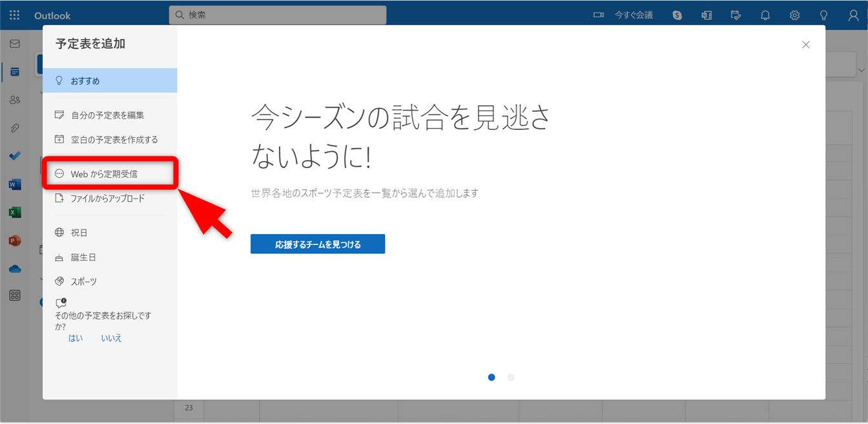
Task: Click 応援するチームを見つける button
Action: (318, 244)
